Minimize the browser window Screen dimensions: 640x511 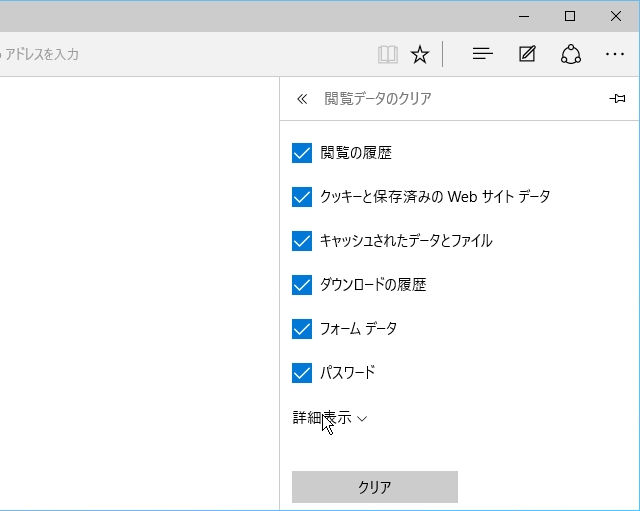524,16
